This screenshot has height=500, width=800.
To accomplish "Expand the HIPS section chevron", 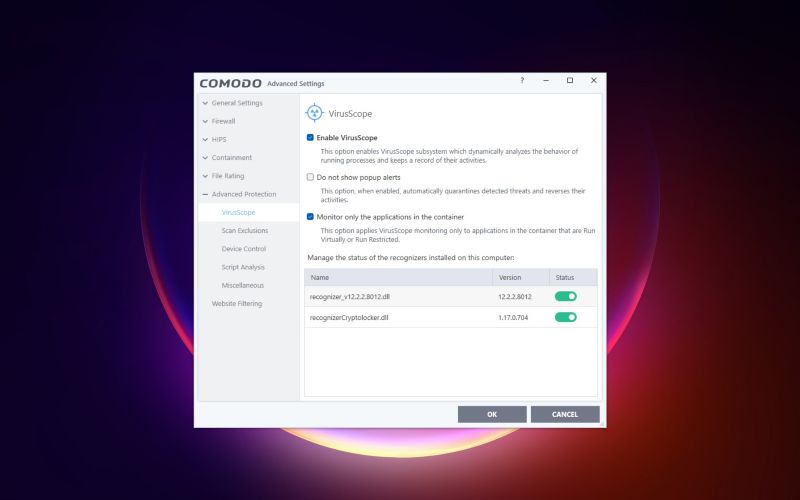I will tap(205, 139).
